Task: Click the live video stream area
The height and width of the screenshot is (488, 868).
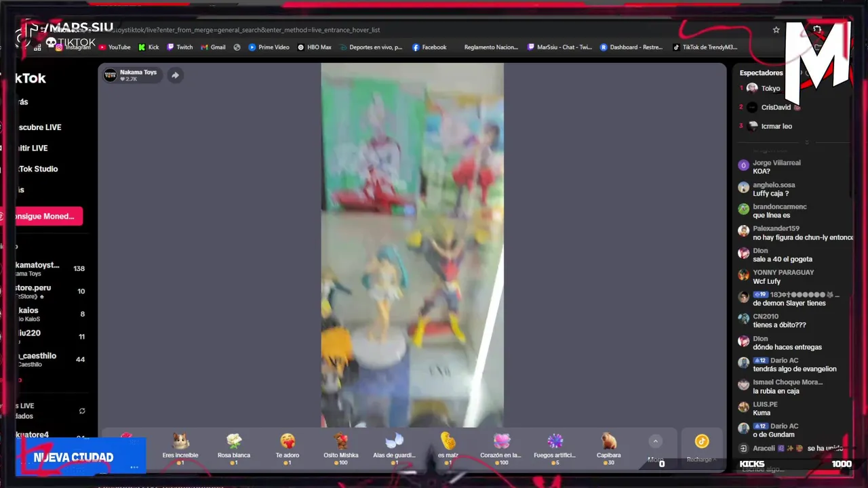Action: [412, 245]
